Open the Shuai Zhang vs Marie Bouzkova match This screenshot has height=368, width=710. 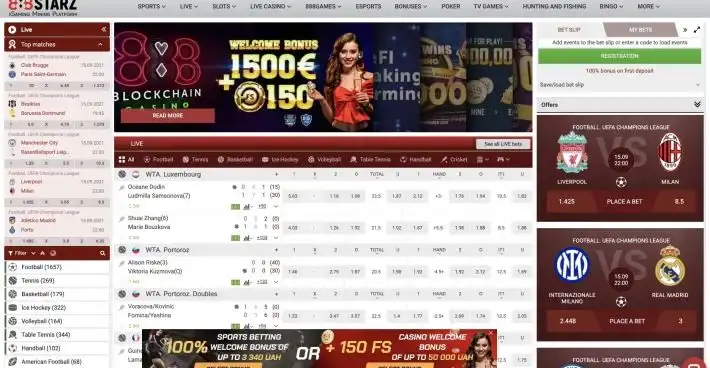149,222
